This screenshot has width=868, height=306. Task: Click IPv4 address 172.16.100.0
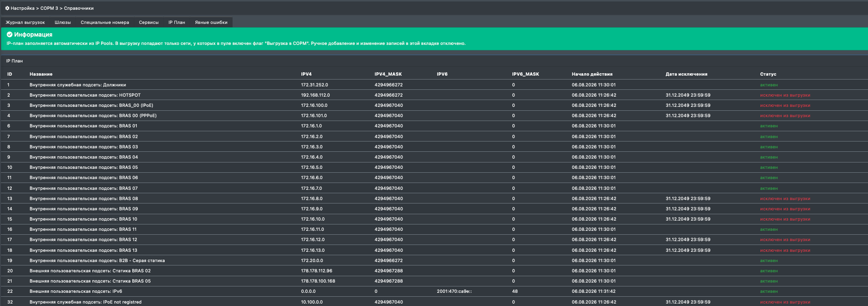pos(314,105)
